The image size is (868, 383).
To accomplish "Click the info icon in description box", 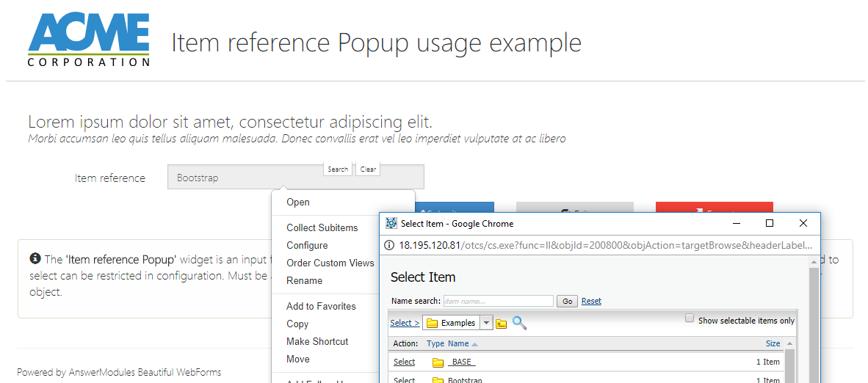I will click(35, 259).
